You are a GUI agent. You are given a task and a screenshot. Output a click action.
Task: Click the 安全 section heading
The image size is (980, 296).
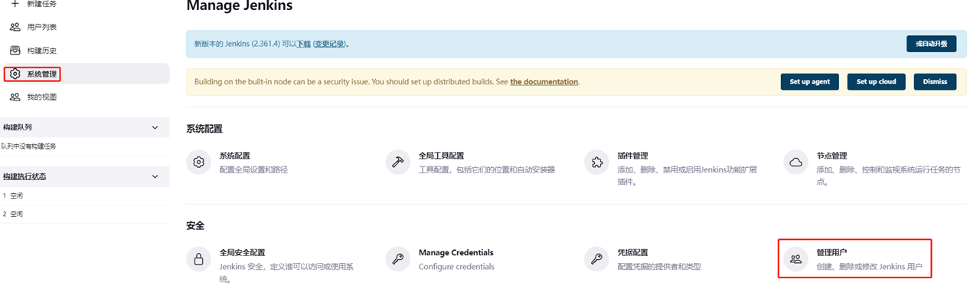click(195, 226)
